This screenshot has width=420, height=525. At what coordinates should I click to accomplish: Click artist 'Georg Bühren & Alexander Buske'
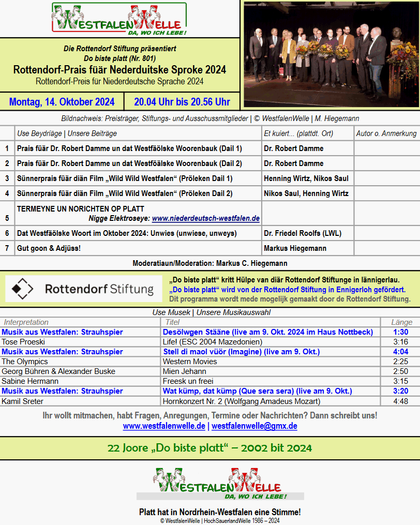pos(58,371)
